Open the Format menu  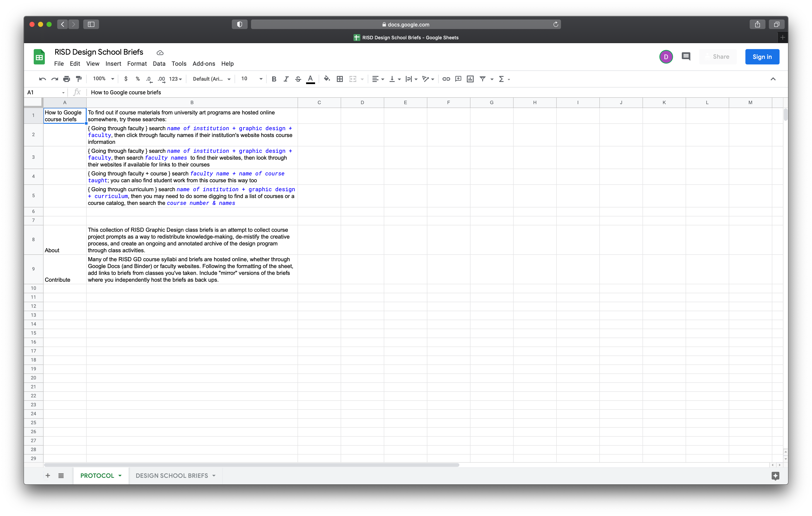coord(137,64)
